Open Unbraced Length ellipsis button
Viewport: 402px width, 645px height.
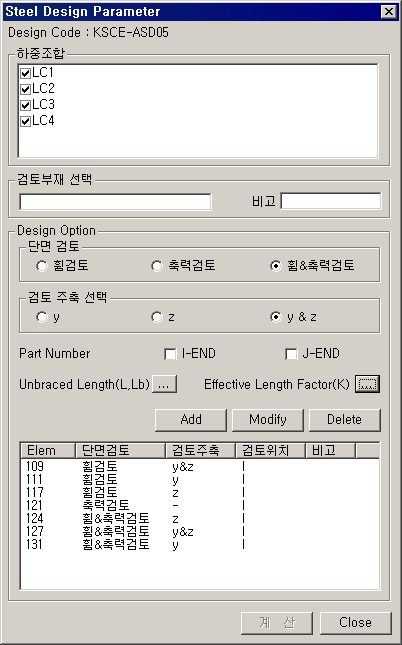(164, 384)
